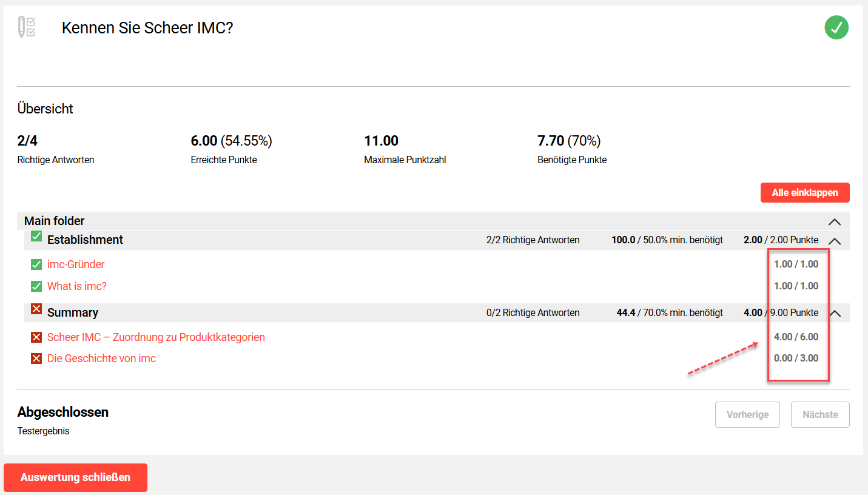Click 0/2 Richtige Antworten in Summary row
This screenshot has height=495, width=868.
533,313
